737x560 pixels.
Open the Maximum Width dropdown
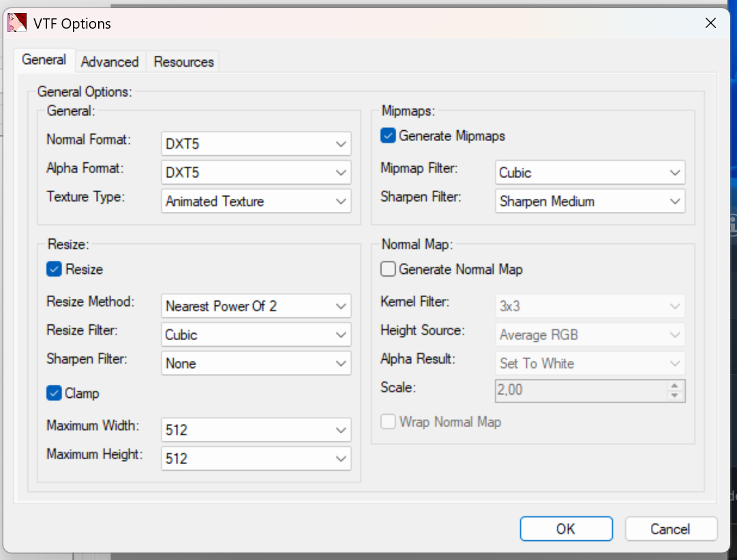256,431
